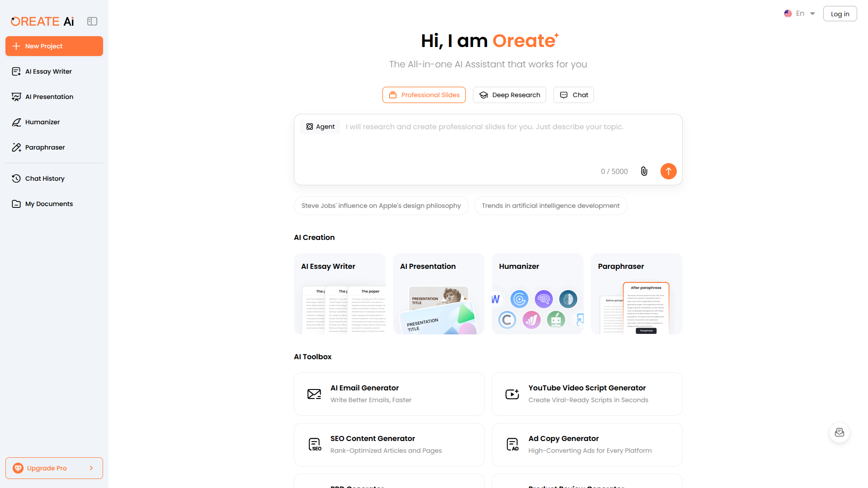Open feedback via the mail icon bottom right
Viewport: 868px width, 488px height.
click(x=840, y=432)
